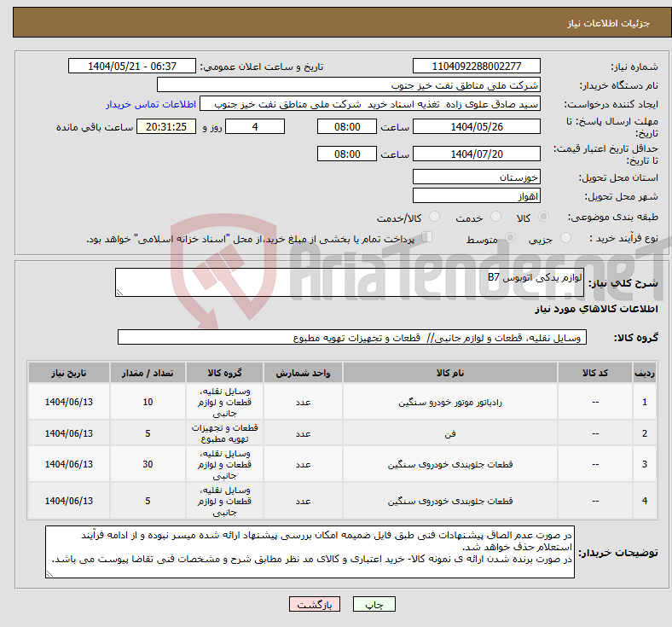Click the announcement date field 1404/05/21 - 06:37
672x627 pixels.
click(x=132, y=66)
